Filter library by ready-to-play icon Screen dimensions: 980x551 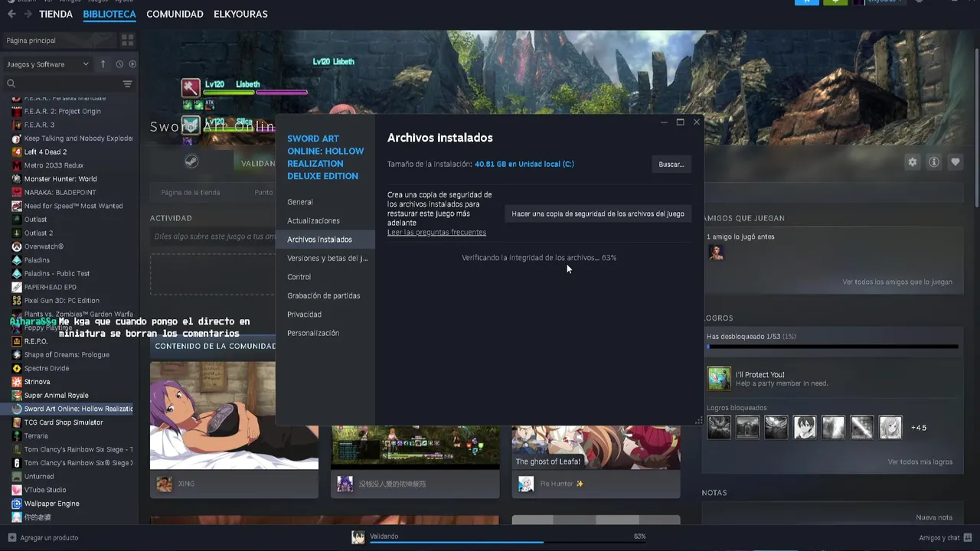point(132,64)
